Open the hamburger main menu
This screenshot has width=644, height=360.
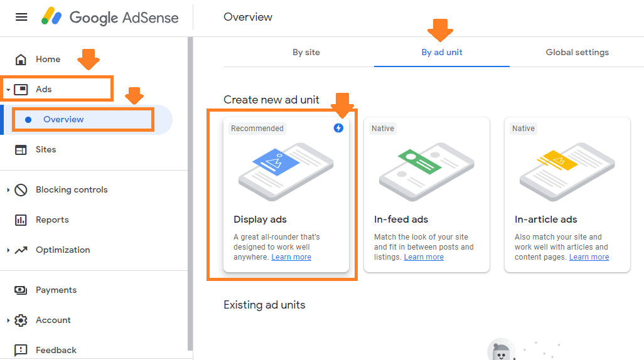click(21, 17)
